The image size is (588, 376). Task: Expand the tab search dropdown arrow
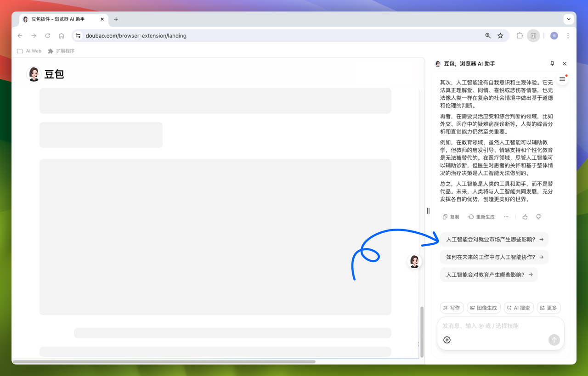point(569,19)
